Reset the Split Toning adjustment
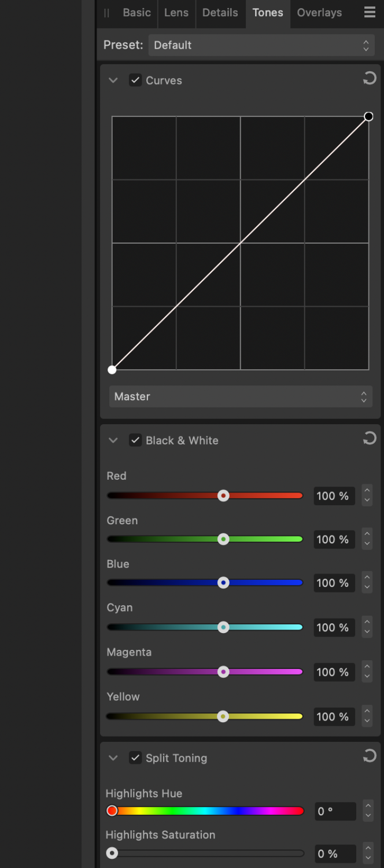 [370, 755]
